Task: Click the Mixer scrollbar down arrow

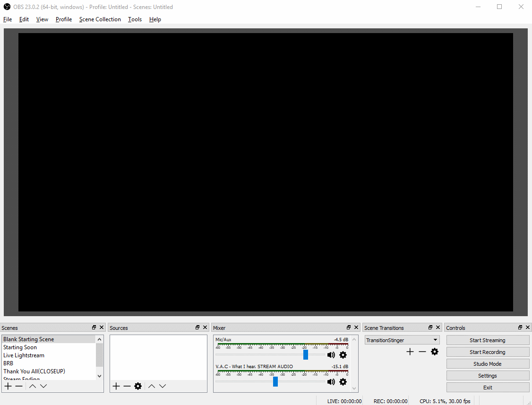Action: pyautogui.click(x=354, y=388)
